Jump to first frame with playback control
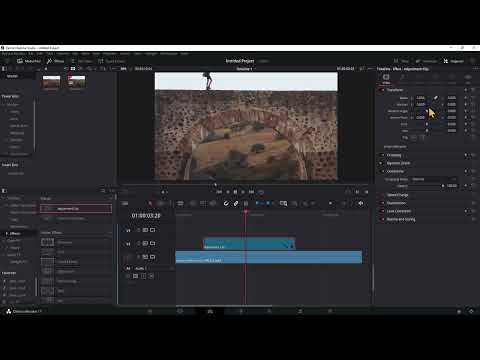Screen dimensions: 480x360 [x=219, y=192]
